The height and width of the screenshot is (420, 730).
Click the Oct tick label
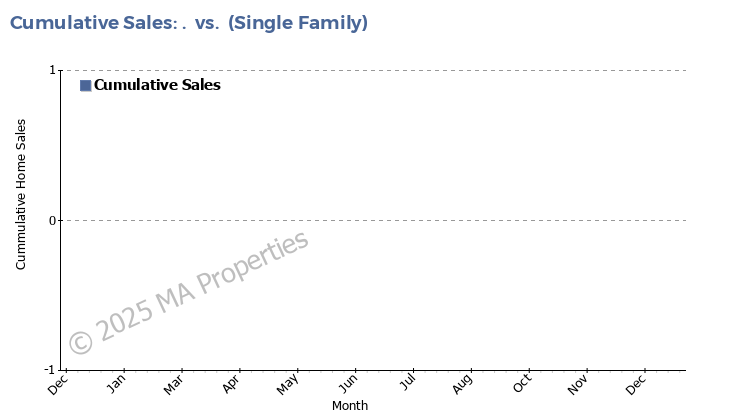(521, 382)
